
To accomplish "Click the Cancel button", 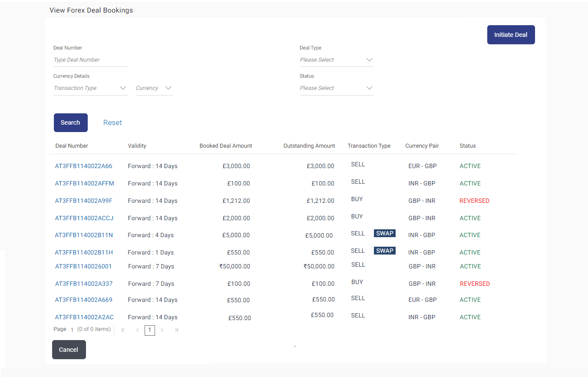I will [69, 350].
